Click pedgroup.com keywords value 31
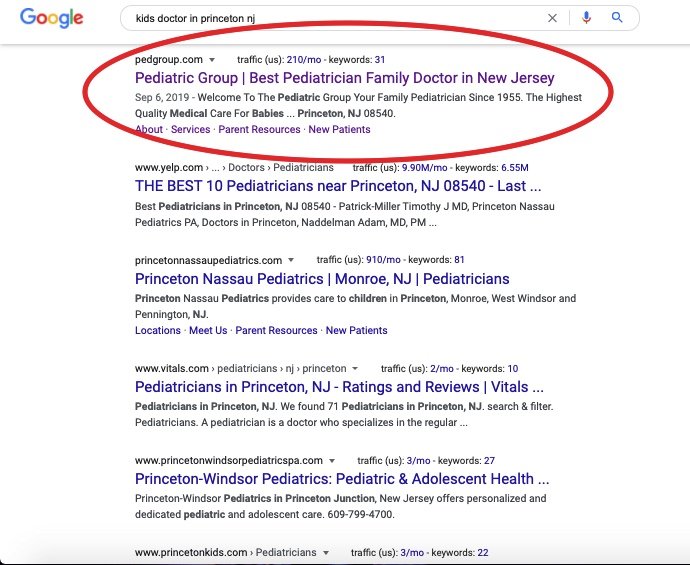 (380, 60)
